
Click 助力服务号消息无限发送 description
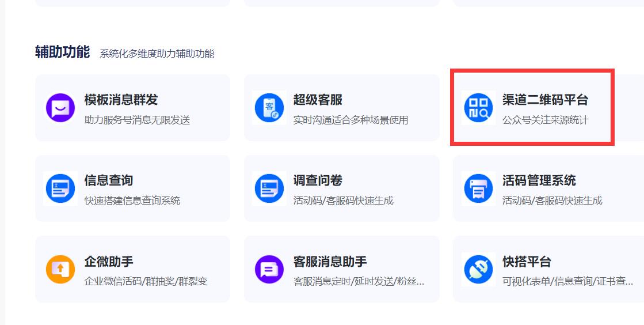[137, 120]
